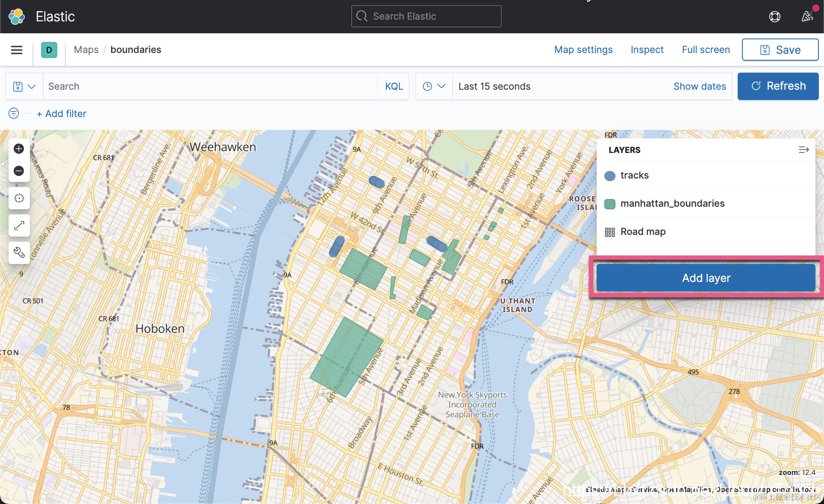Click the Show dates link

click(699, 86)
